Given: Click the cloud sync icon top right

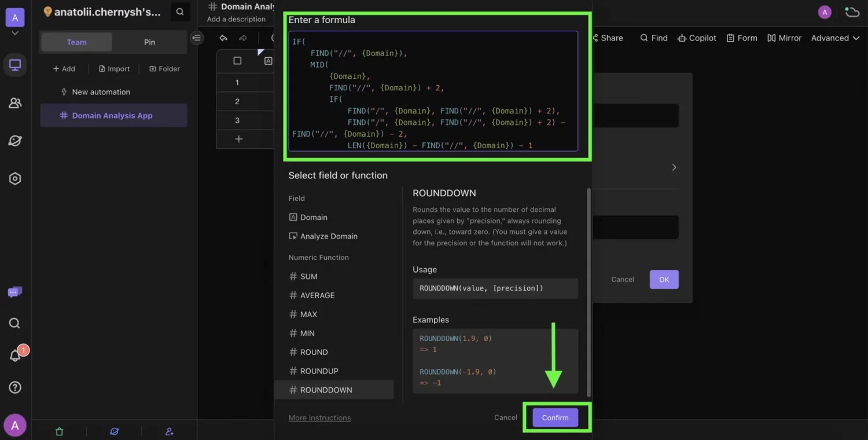Looking at the screenshot, I should [852, 12].
